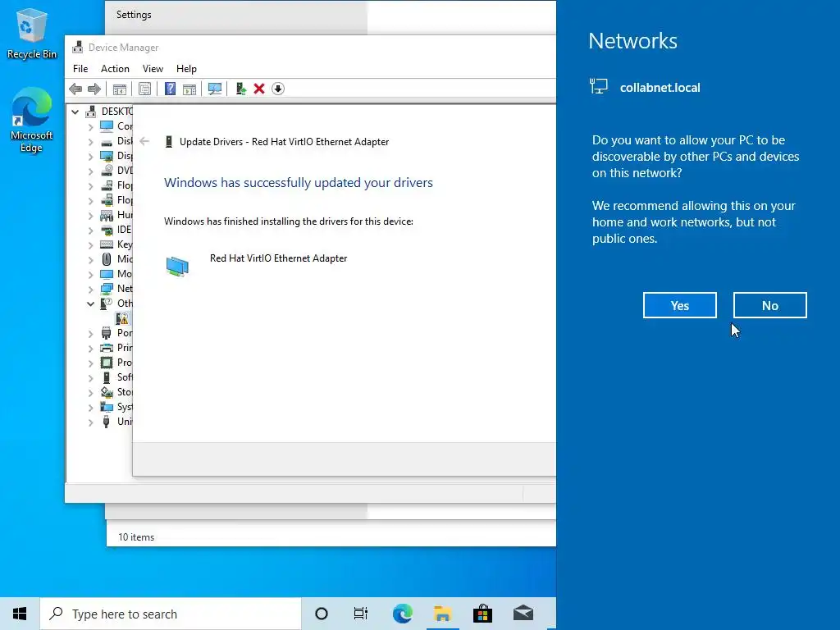Expand the Keyboards category arrow

tap(90, 244)
